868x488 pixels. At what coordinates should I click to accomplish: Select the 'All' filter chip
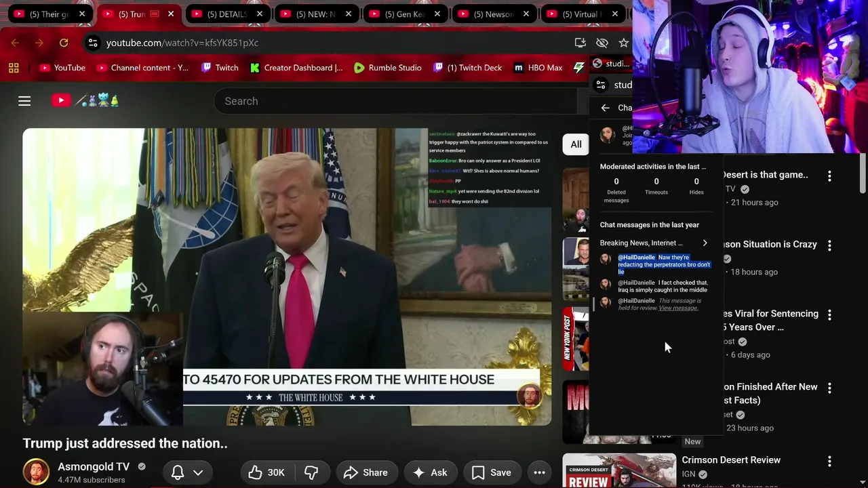tap(576, 144)
